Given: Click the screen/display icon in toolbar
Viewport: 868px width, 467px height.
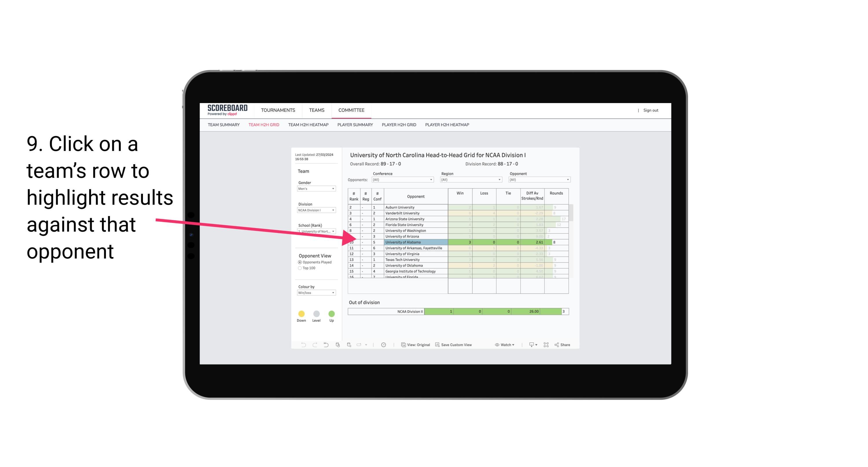Looking at the screenshot, I should point(529,346).
